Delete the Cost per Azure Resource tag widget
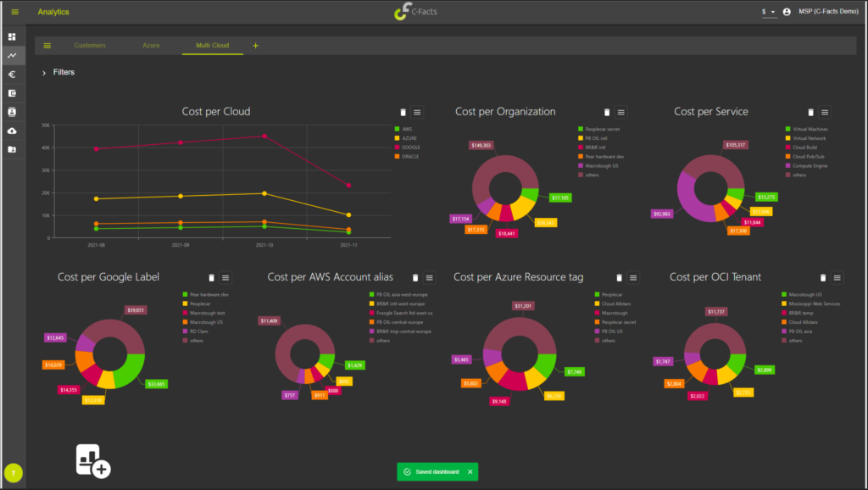The image size is (868, 490). tap(619, 278)
